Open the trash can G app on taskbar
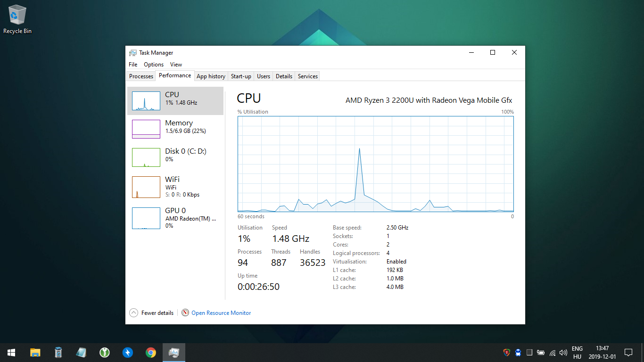This screenshot has width=644, height=362. 58,353
